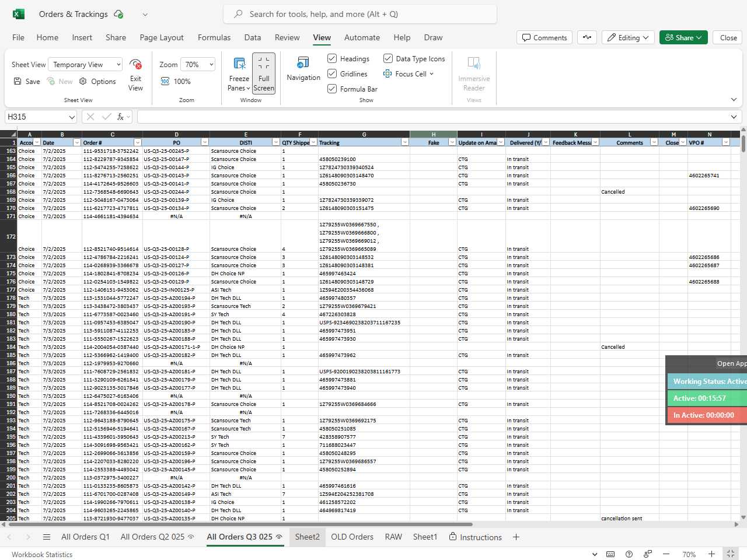Click the zoom in plus icon in status bar

[711, 554]
